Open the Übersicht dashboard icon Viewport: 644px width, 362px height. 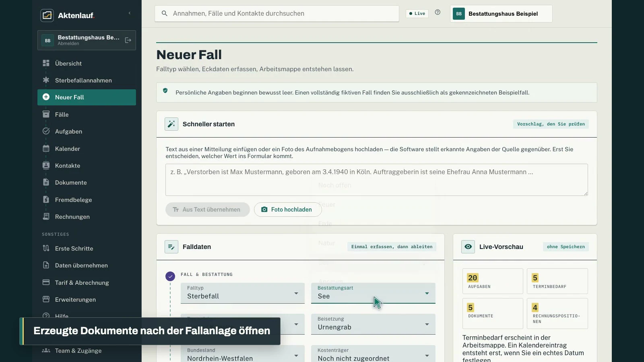point(46,63)
